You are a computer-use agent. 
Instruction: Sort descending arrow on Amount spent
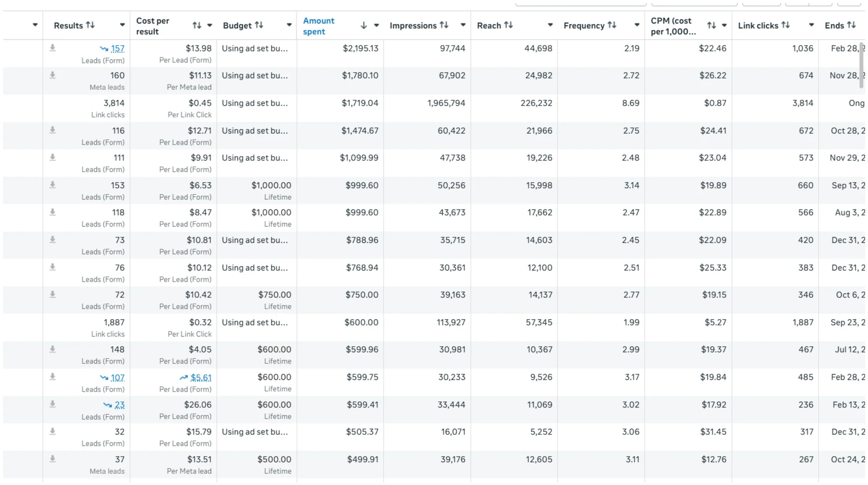pos(364,26)
